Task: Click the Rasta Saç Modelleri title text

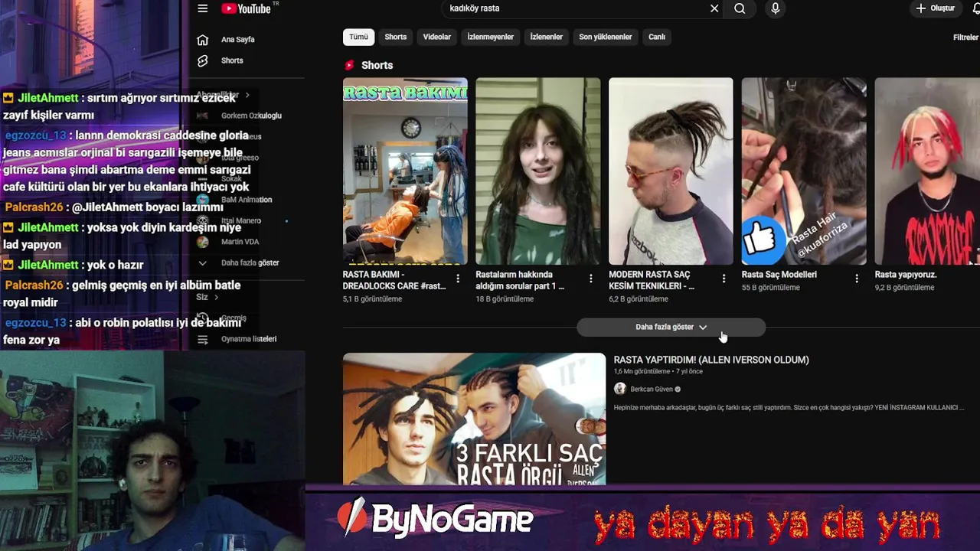Action: (779, 275)
